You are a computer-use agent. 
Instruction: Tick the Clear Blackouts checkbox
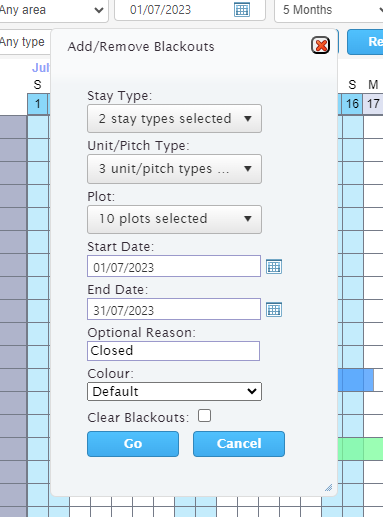(x=204, y=416)
